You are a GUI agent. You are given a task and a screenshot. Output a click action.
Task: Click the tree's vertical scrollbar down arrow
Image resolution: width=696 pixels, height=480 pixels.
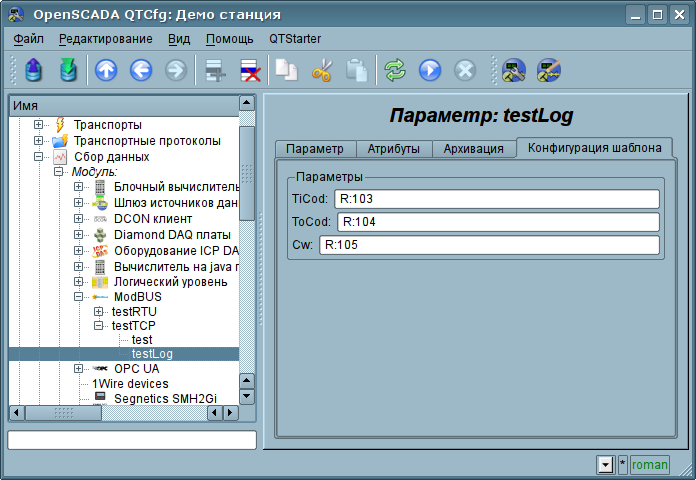click(x=247, y=397)
